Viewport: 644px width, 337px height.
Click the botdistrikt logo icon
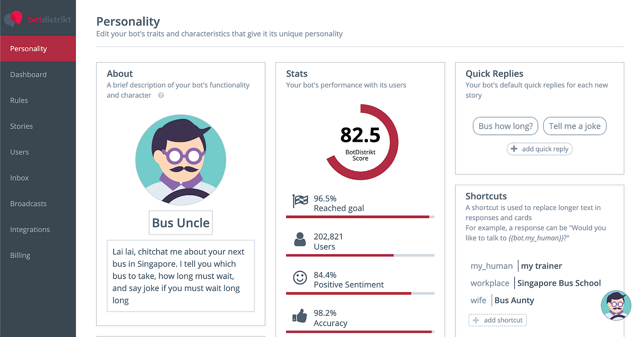tap(13, 19)
